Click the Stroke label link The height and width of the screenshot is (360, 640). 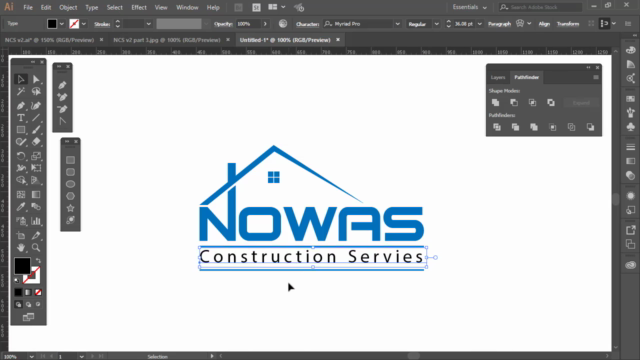[102, 24]
